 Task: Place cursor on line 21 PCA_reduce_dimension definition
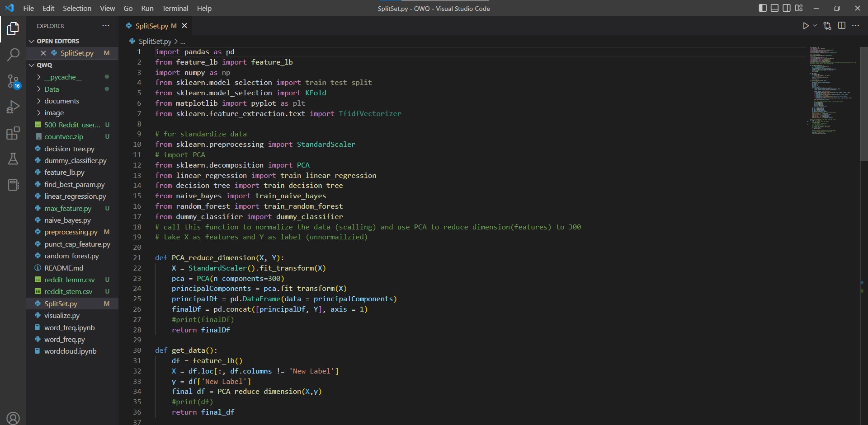[x=219, y=257]
